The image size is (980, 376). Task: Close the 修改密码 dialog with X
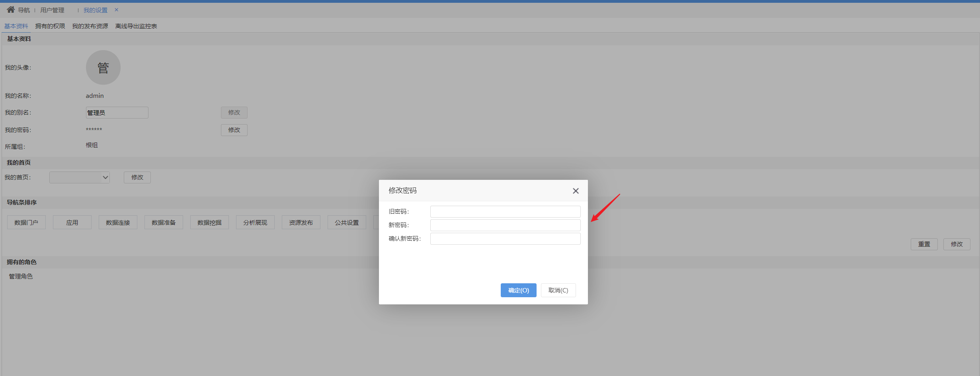click(x=576, y=191)
